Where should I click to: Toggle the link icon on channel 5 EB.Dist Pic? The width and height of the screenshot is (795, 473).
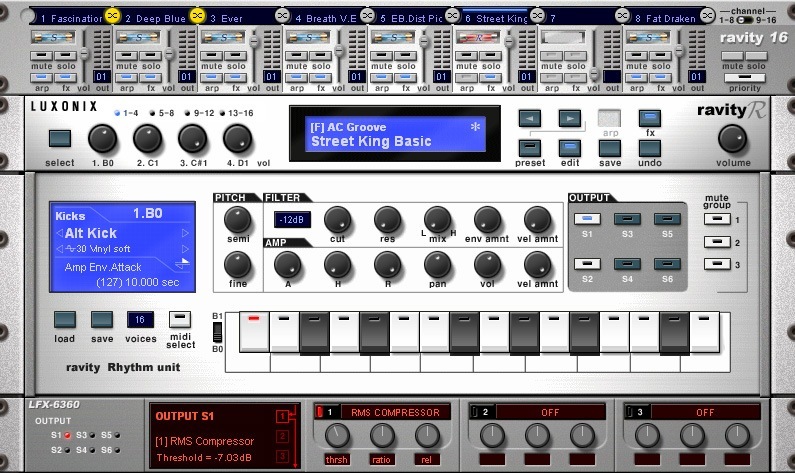(x=452, y=16)
